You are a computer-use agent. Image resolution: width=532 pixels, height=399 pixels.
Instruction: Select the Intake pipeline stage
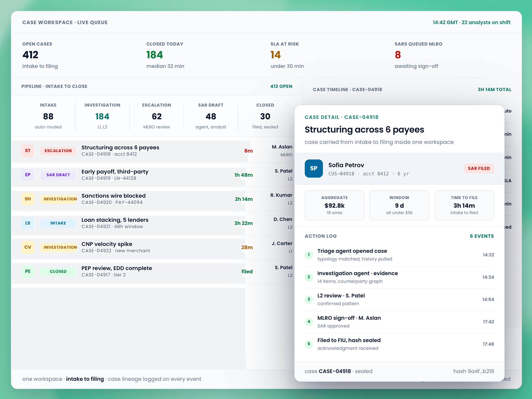pos(48,116)
